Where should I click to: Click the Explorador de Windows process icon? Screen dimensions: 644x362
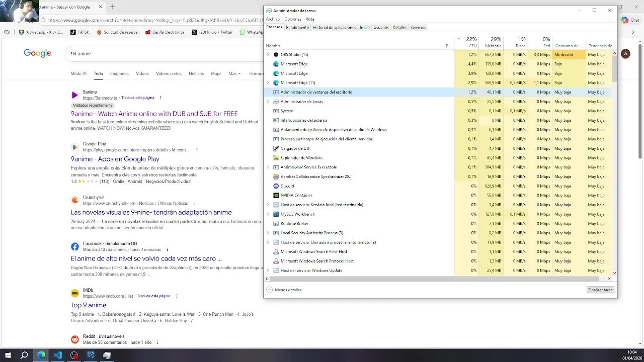[276, 158]
